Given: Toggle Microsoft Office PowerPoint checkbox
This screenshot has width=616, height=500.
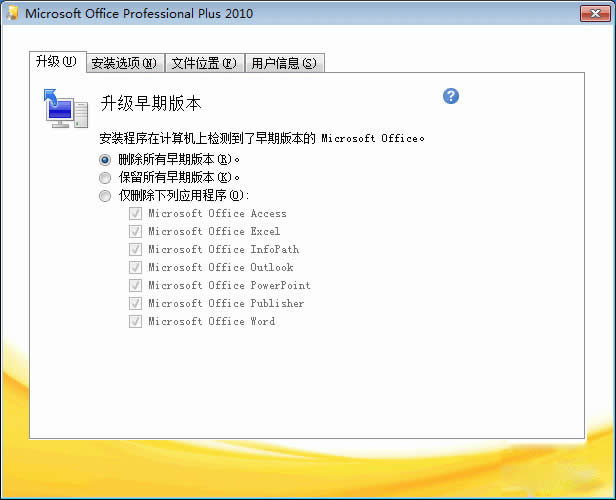Looking at the screenshot, I should (x=135, y=285).
